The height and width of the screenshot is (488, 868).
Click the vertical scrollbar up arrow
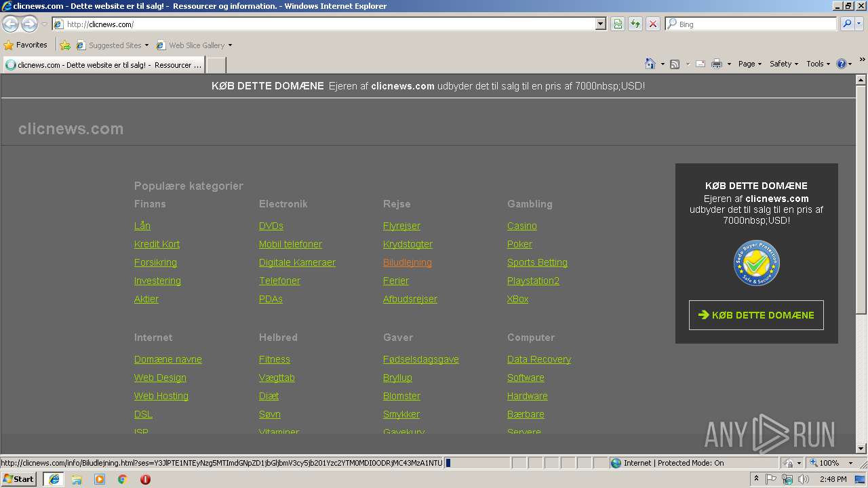861,79
